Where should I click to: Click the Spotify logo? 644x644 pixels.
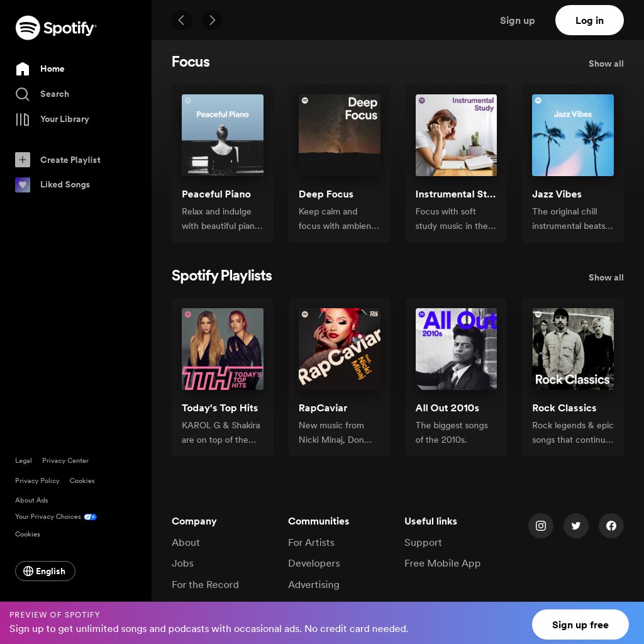pyautogui.click(x=56, y=28)
